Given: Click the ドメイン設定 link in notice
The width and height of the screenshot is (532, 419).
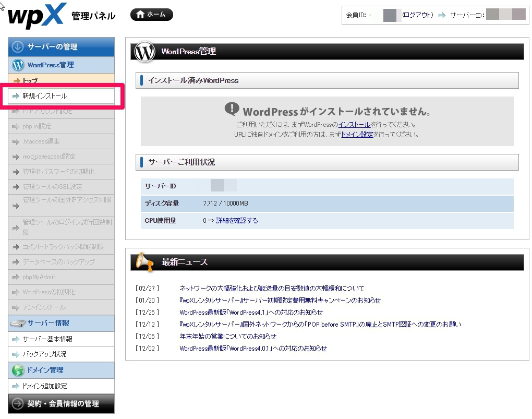Looking at the screenshot, I should [357, 135].
